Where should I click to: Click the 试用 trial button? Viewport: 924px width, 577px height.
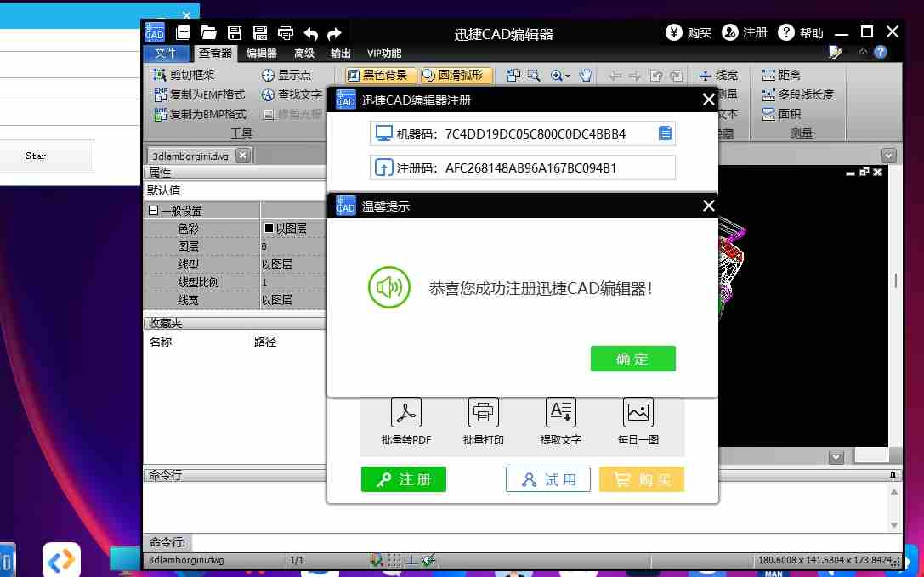coord(548,479)
